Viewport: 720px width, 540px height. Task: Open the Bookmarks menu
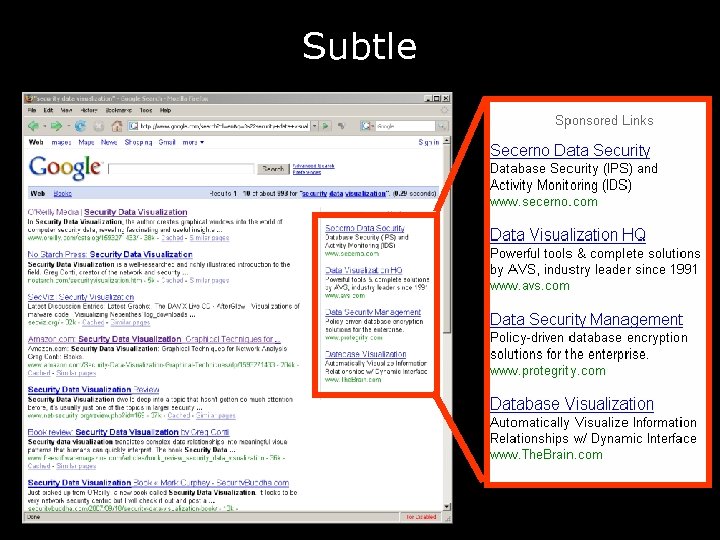(x=118, y=110)
